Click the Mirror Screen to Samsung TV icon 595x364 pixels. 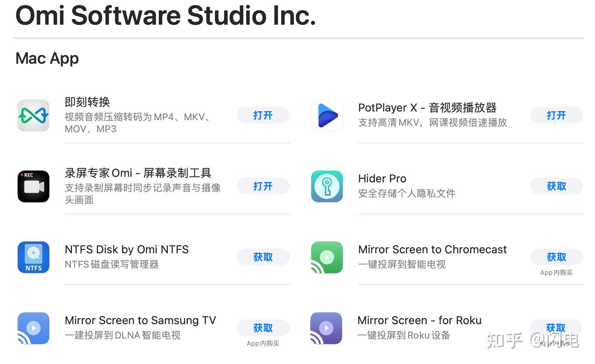pyautogui.click(x=33, y=328)
